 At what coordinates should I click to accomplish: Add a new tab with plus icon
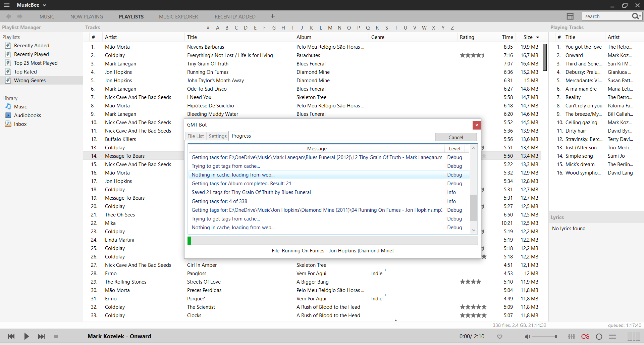pos(273,16)
